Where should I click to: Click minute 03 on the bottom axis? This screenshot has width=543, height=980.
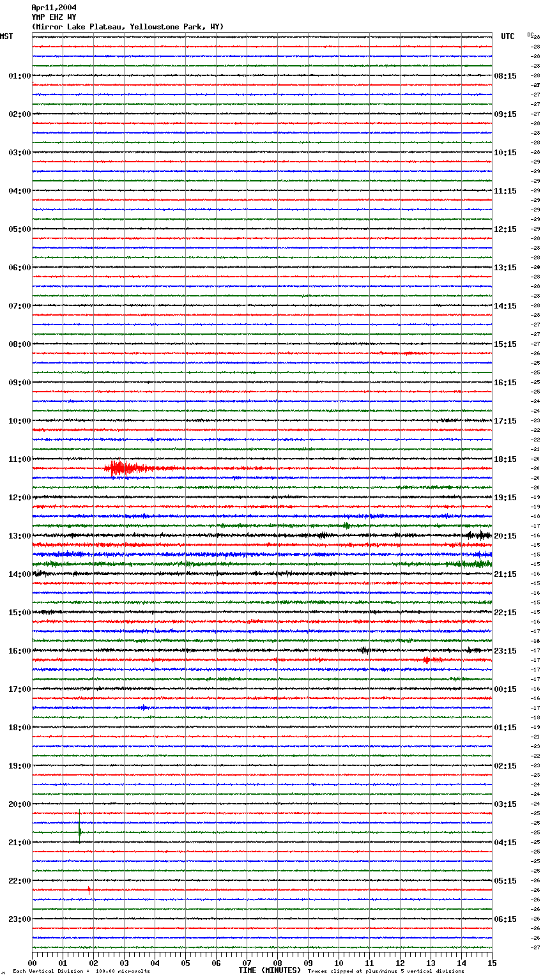124,963
